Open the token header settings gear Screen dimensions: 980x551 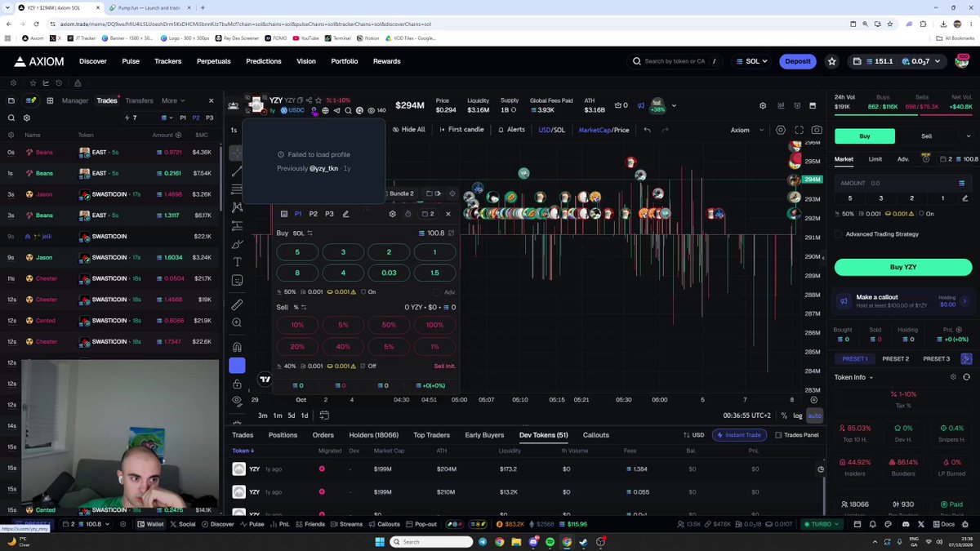763,105
